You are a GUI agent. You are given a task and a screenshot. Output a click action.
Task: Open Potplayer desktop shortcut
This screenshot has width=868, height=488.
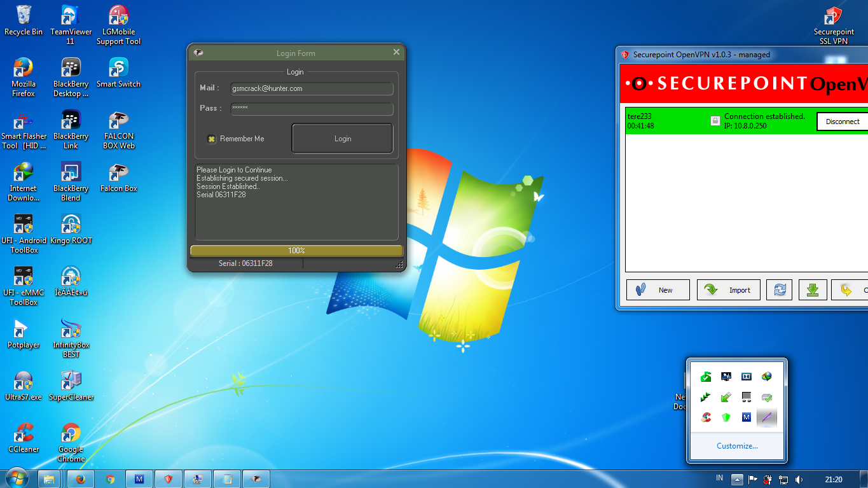point(24,333)
